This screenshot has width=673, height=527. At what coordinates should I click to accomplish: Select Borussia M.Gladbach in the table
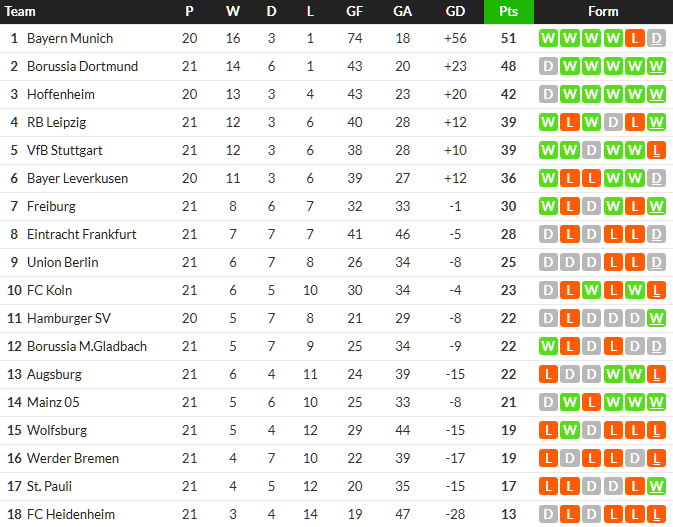pyautogui.click(x=87, y=347)
